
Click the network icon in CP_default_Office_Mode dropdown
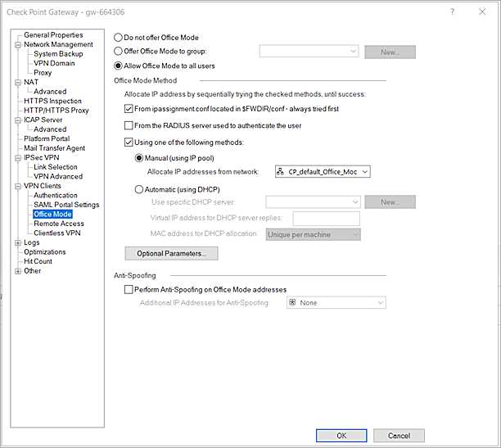pos(280,172)
